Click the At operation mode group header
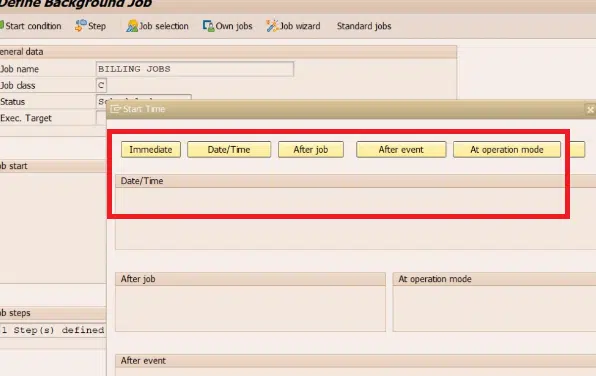Screen dimensions: 596x376 coord(495,279)
